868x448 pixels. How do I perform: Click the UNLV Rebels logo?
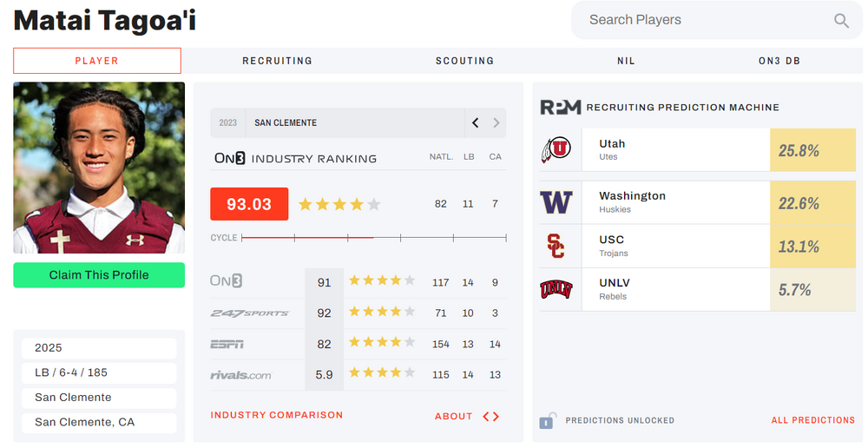(556, 289)
